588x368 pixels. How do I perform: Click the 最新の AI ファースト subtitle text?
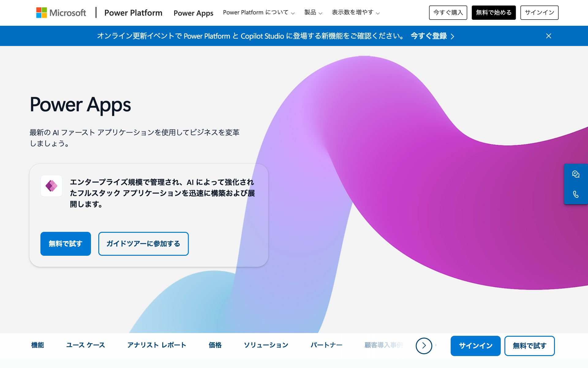point(134,138)
